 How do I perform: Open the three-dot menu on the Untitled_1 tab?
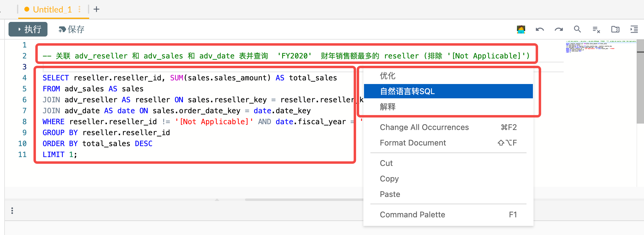[x=79, y=9]
